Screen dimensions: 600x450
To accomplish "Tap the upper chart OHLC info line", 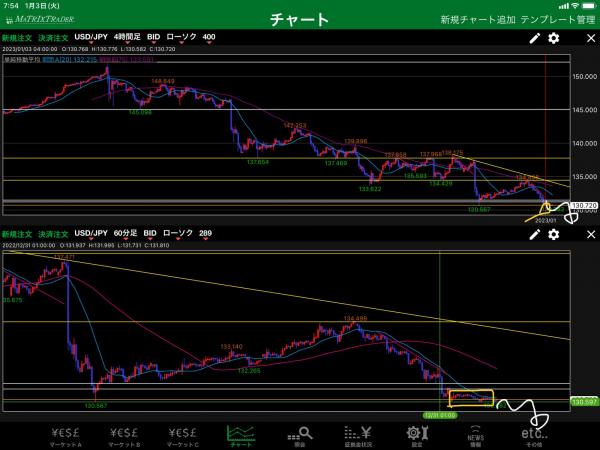I will (x=88, y=49).
